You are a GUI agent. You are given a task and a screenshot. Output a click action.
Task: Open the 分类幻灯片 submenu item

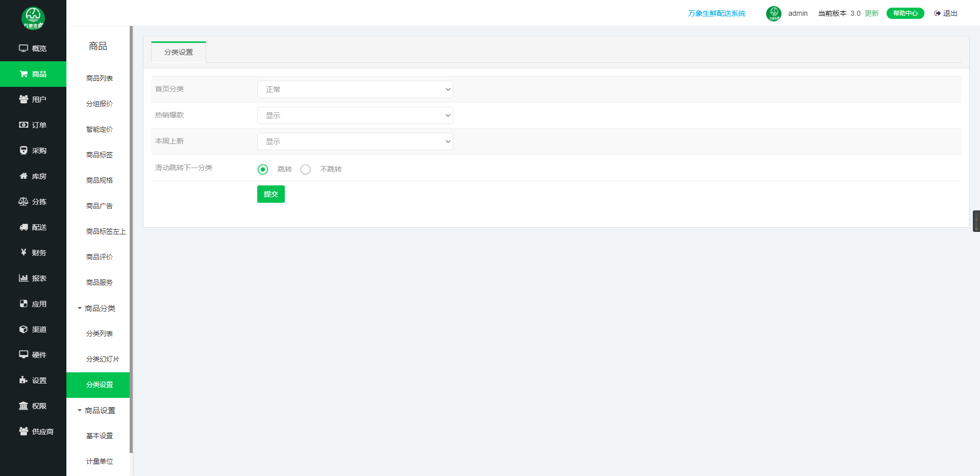point(103,359)
